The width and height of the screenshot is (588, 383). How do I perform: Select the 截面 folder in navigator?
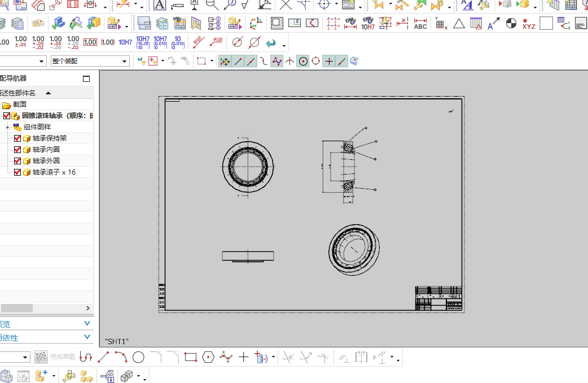pyautogui.click(x=14, y=105)
